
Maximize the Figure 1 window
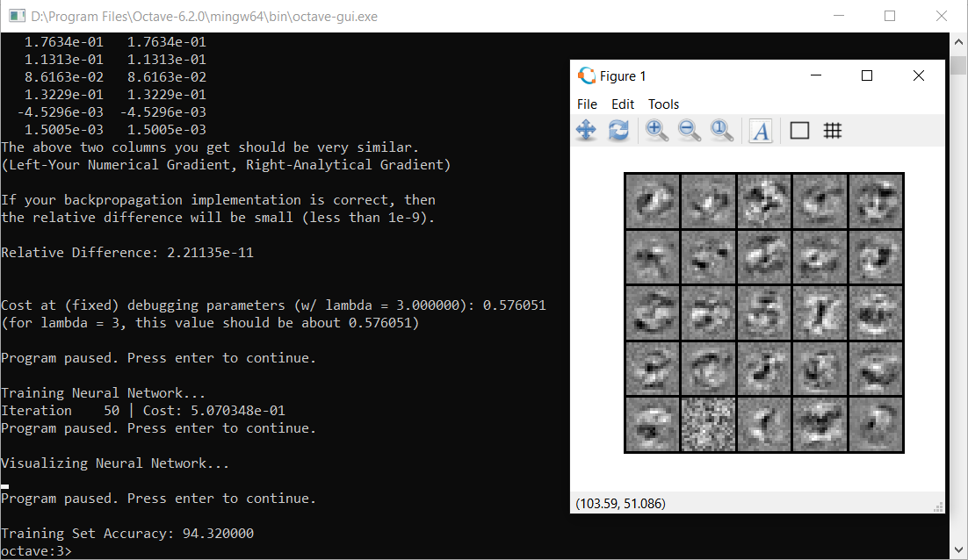867,75
